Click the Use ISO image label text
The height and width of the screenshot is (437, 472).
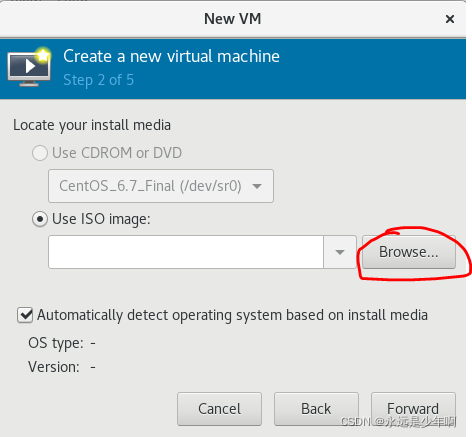click(x=101, y=219)
